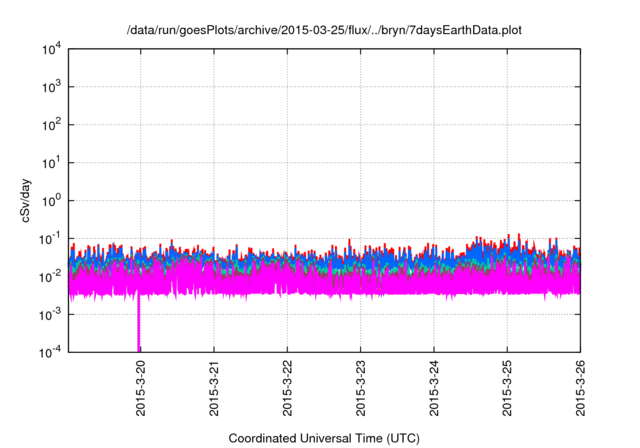
Task: Click the 10^3 y-axis tick label
Action: tap(51, 87)
